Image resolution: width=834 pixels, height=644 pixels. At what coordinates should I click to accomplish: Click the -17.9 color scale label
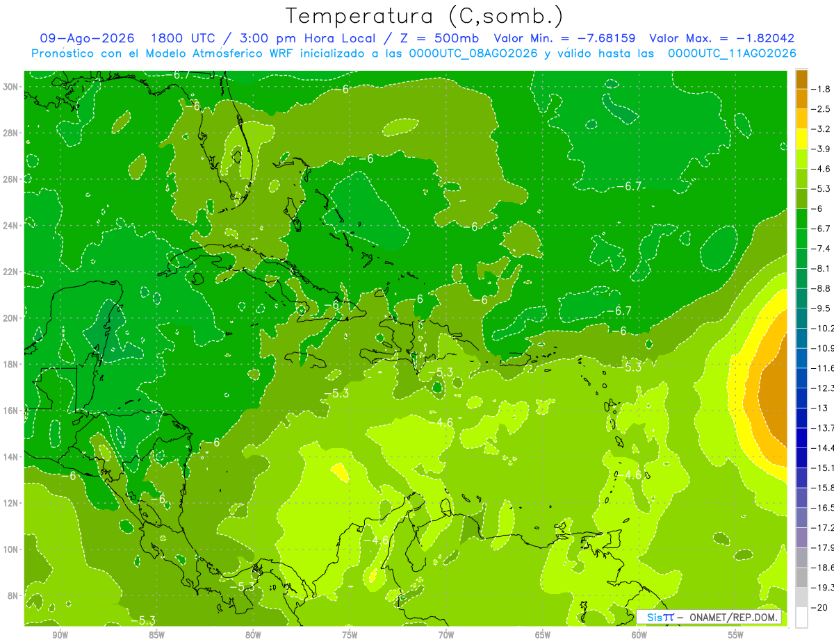[823, 547]
